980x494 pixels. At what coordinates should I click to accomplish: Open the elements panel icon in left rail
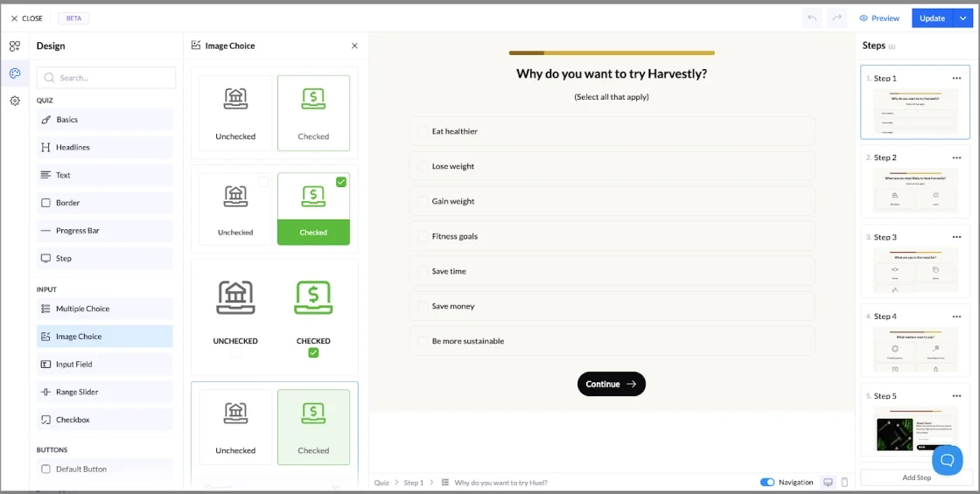pos(14,46)
